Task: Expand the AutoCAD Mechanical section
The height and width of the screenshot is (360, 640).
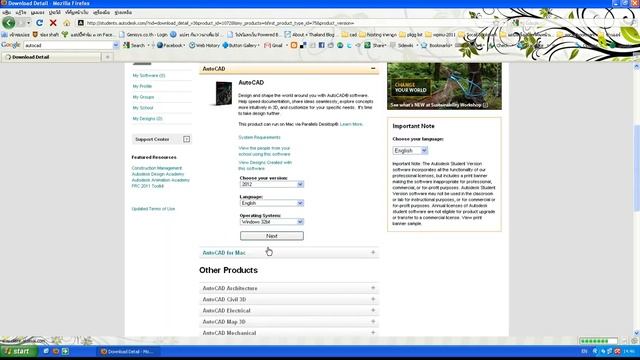Action: [x=373, y=333]
